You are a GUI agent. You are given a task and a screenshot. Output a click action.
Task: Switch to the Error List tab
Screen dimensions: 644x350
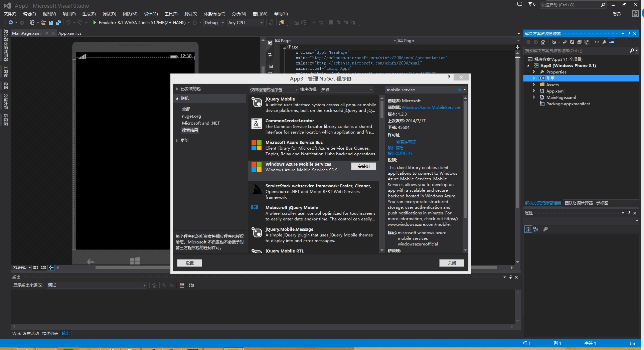50,333
